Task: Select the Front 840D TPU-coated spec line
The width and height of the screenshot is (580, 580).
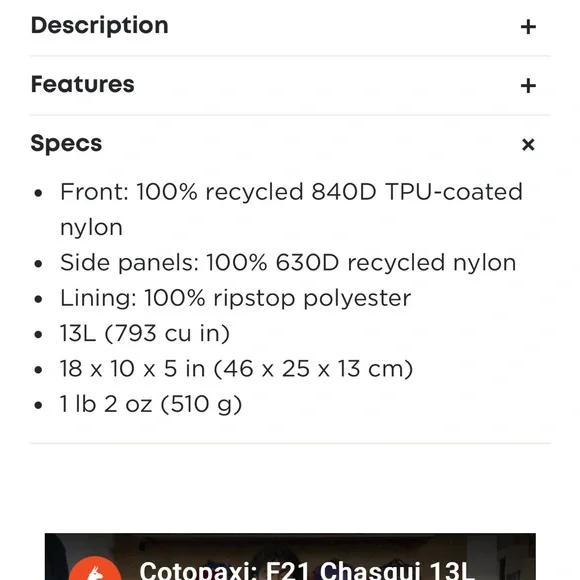Action: [x=291, y=209]
